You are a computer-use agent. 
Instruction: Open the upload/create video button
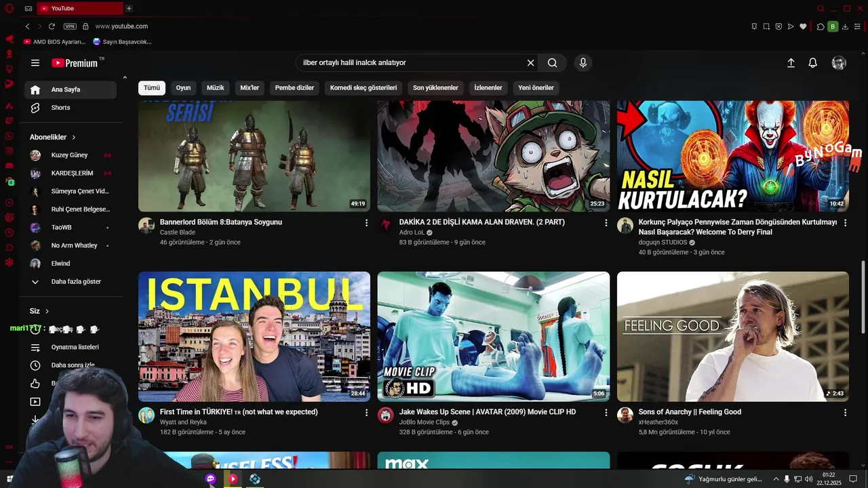point(791,62)
